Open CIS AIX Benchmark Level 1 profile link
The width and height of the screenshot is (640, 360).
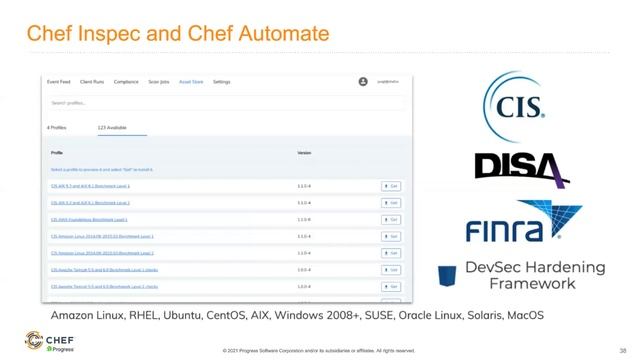(90, 186)
